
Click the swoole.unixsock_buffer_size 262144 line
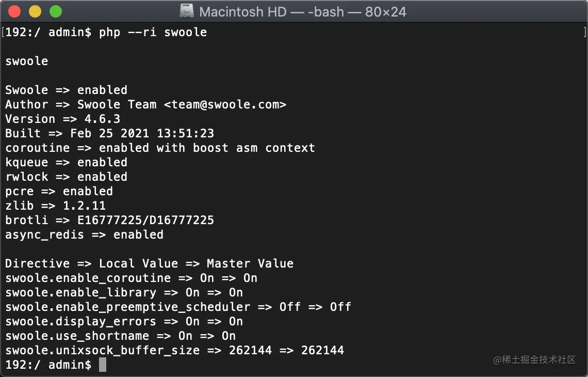(174, 351)
